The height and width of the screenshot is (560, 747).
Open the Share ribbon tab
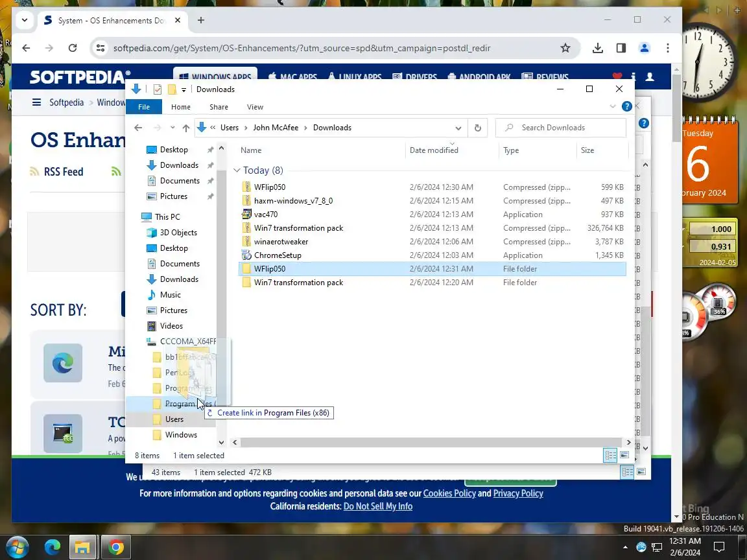219,107
